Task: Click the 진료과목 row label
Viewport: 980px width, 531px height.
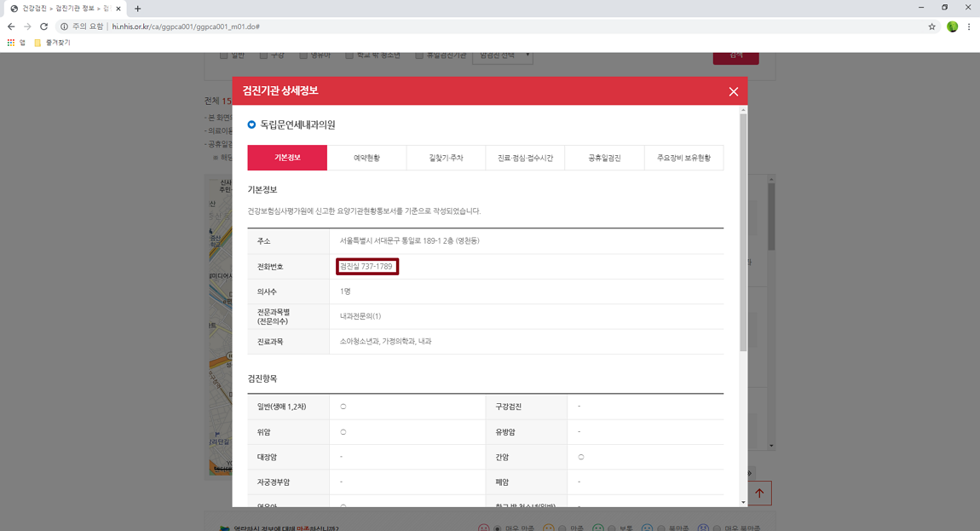Action: (x=270, y=342)
